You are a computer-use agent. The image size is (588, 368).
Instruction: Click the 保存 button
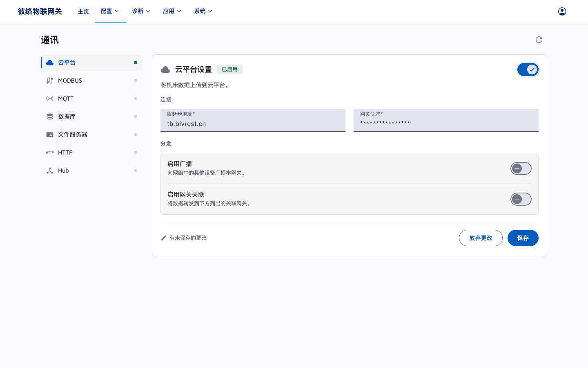(523, 238)
